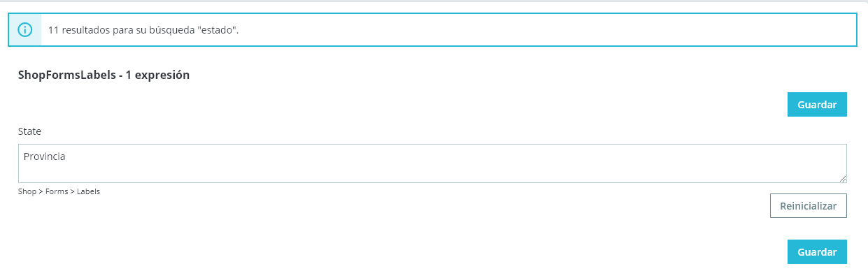The image size is (868, 278).
Task: Click "Shop" in the domain path
Action: pyautogui.click(x=27, y=191)
